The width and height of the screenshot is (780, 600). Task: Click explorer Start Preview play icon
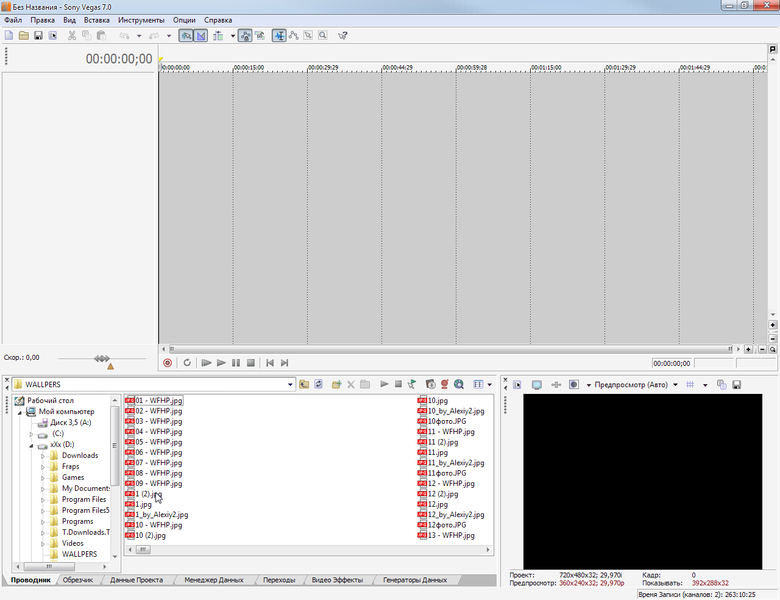(x=384, y=385)
